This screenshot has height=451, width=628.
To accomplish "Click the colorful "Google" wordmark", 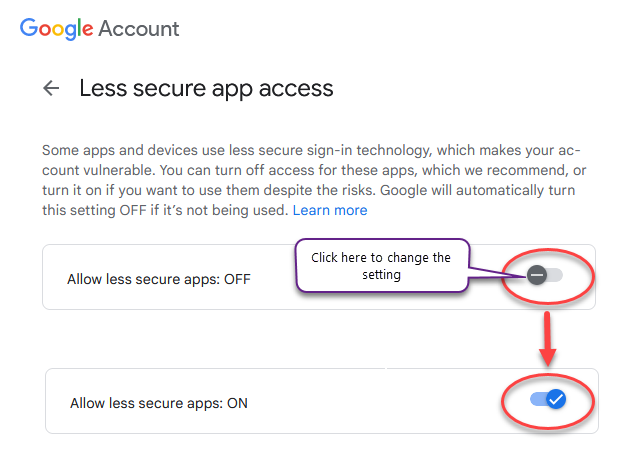I will (55, 28).
